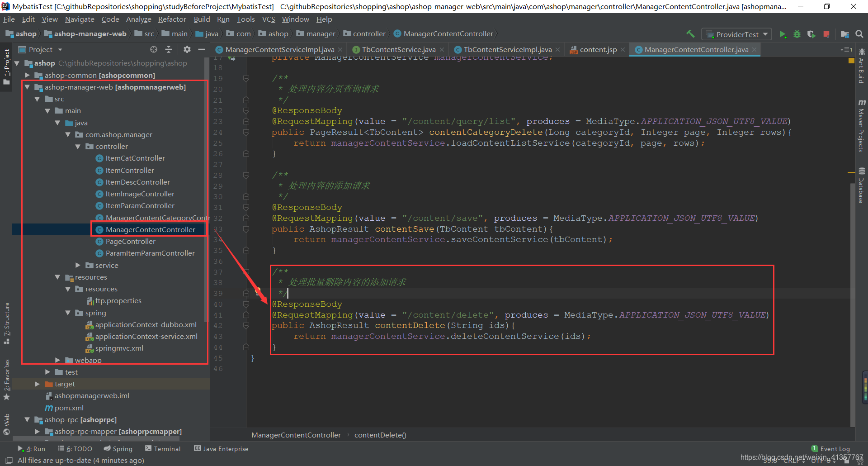Click Scroll from Source icon in Project panel
The height and width of the screenshot is (466, 868).
click(x=154, y=49)
